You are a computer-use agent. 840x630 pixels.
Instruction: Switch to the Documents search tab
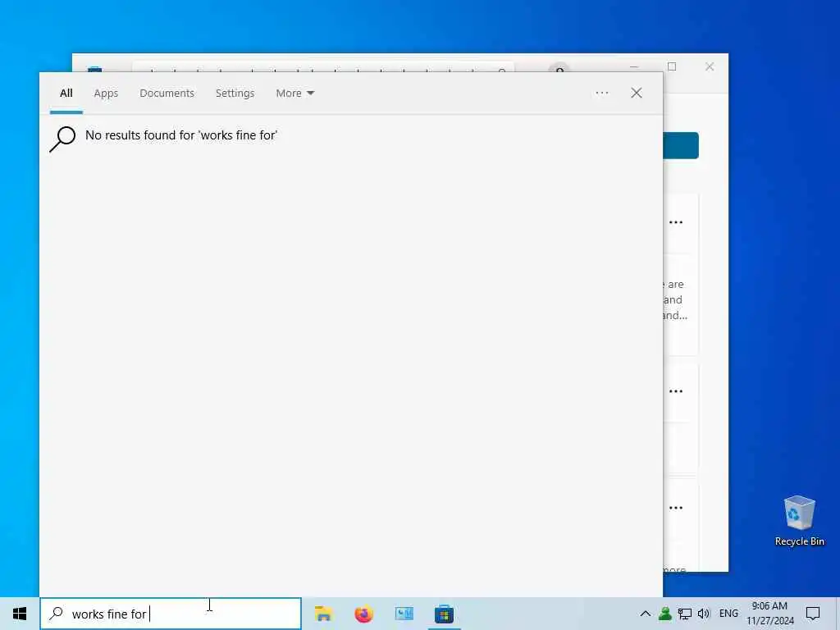[x=167, y=94]
